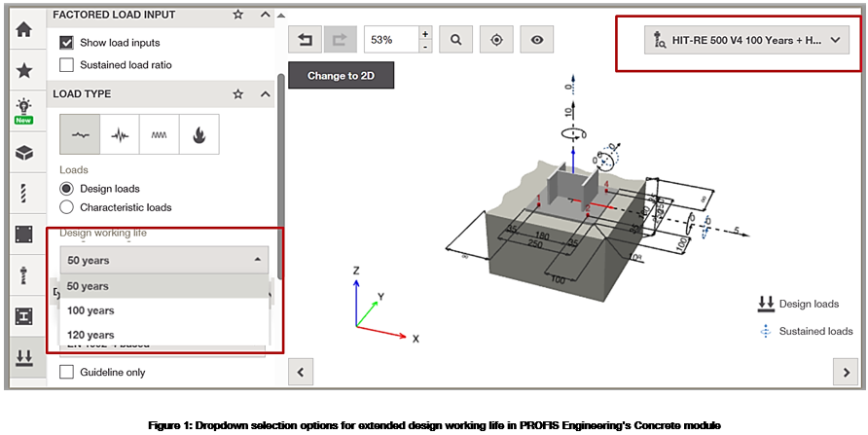Click the target center view button

point(496,39)
